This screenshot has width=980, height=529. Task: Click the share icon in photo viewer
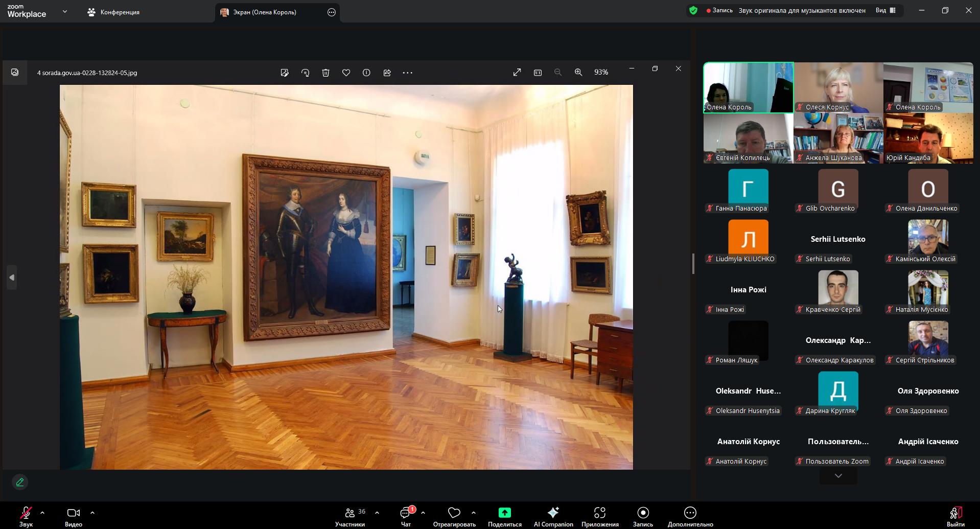[387, 73]
